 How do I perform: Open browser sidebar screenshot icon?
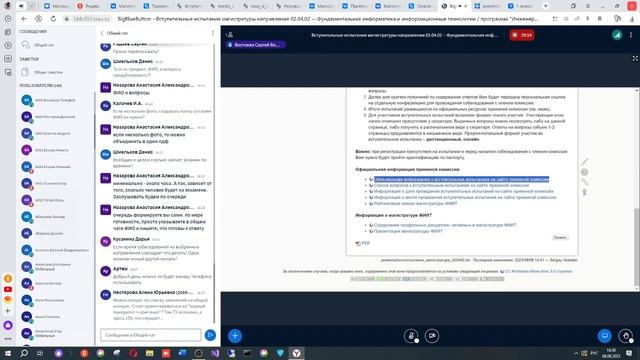pyautogui.click(x=8, y=72)
